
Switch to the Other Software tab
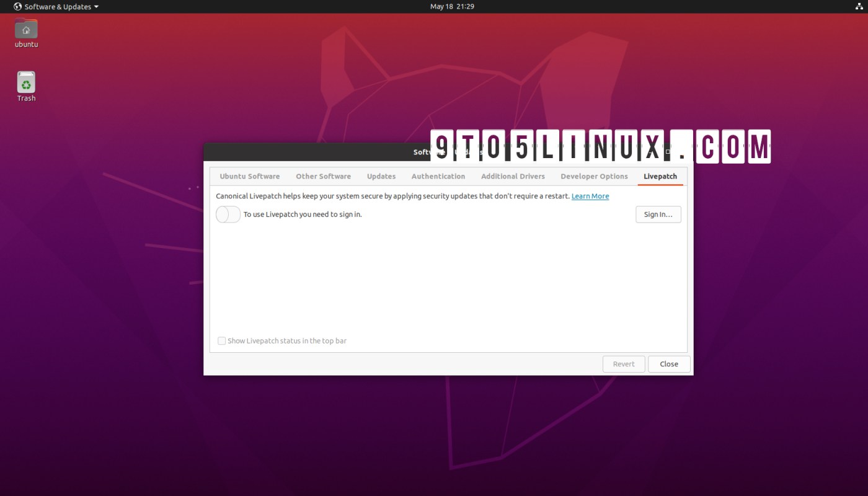point(323,176)
